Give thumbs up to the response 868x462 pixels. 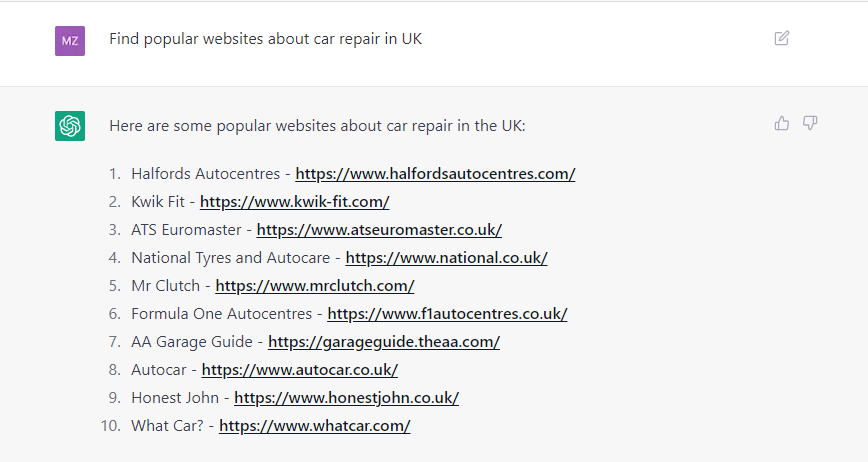point(782,123)
